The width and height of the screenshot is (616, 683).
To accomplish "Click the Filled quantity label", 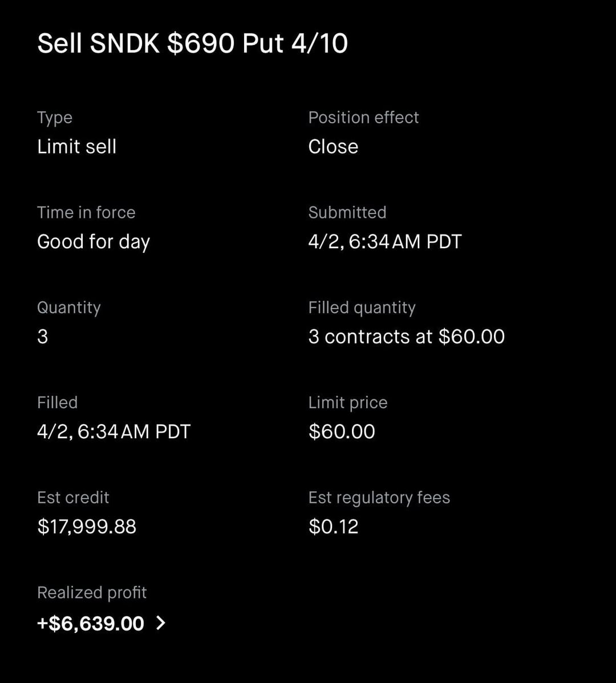I will coord(362,308).
